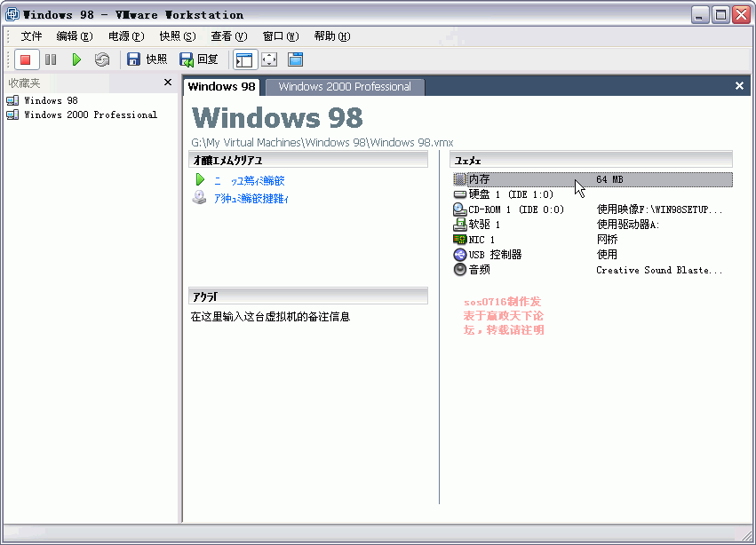Screen dimensions: 756x545
Task: Minimize the VMware Workstation window
Action: (700, 15)
